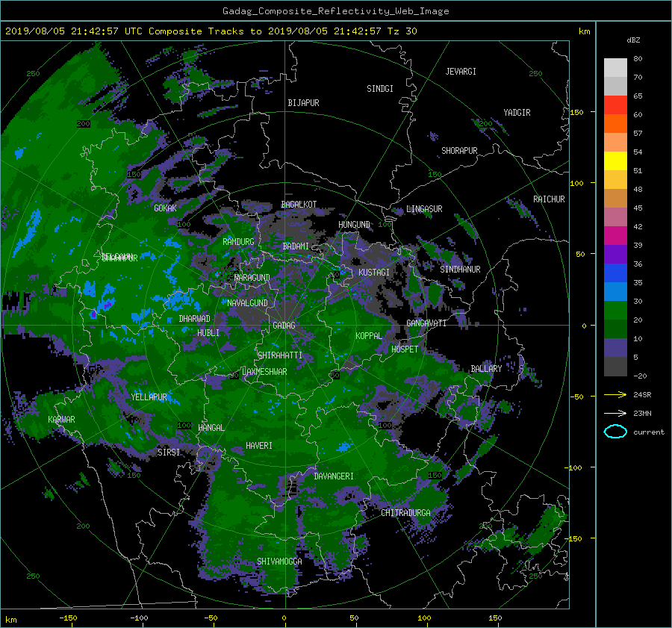Select the orange 57-60 dBZ legend swatch
672x628 pixels.
tap(615, 124)
